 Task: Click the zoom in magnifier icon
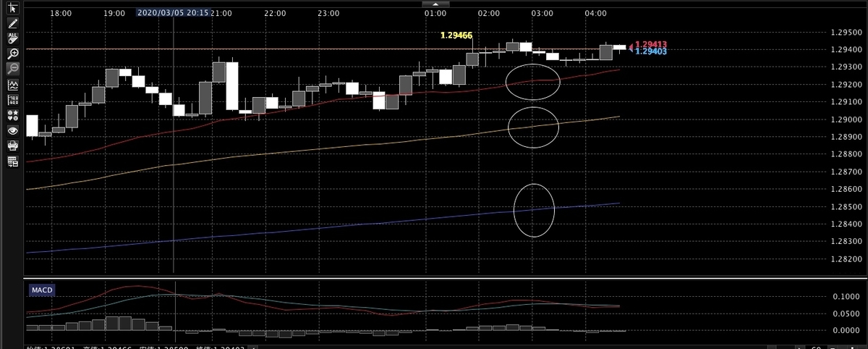coord(13,53)
